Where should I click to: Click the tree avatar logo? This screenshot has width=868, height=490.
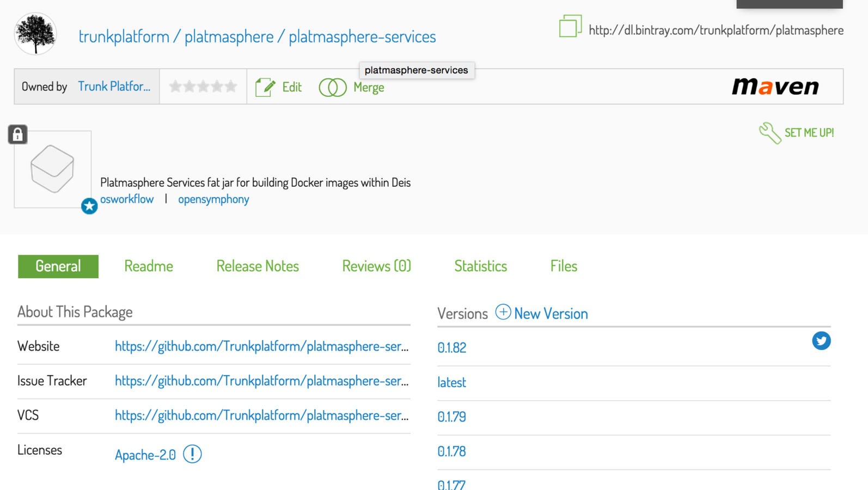[x=35, y=34]
